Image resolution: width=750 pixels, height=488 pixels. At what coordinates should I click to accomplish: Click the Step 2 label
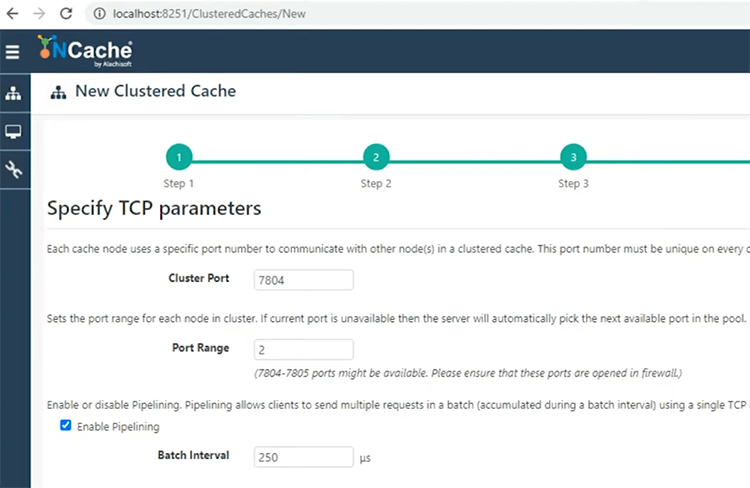tap(376, 184)
